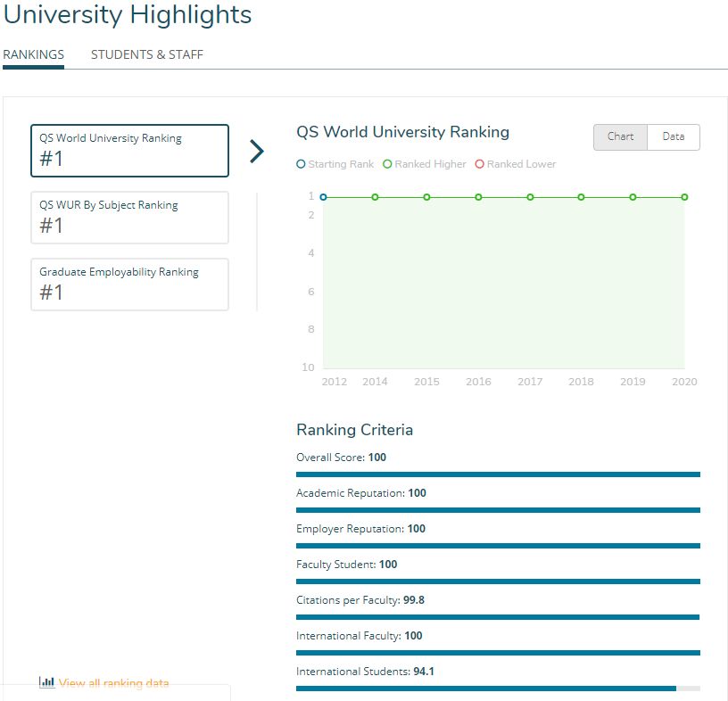Image resolution: width=728 pixels, height=701 pixels.
Task: Click the 'Employer Reputation: 100' label
Action: pos(360,529)
